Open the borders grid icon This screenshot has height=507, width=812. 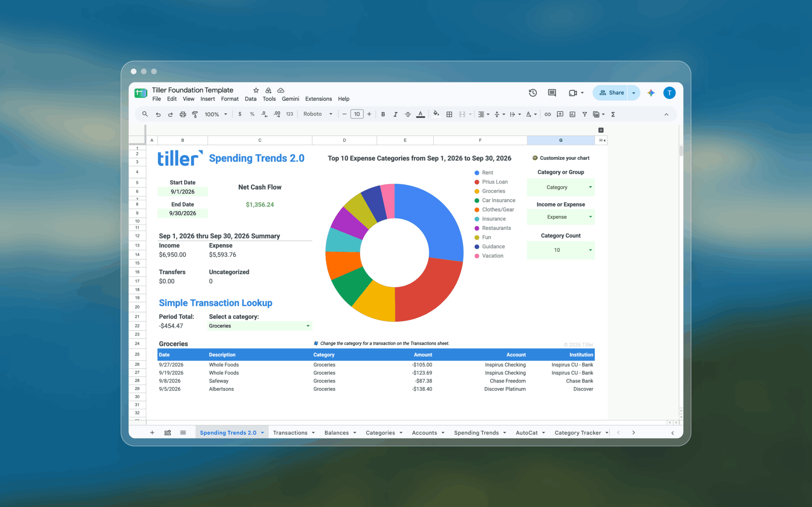click(449, 114)
